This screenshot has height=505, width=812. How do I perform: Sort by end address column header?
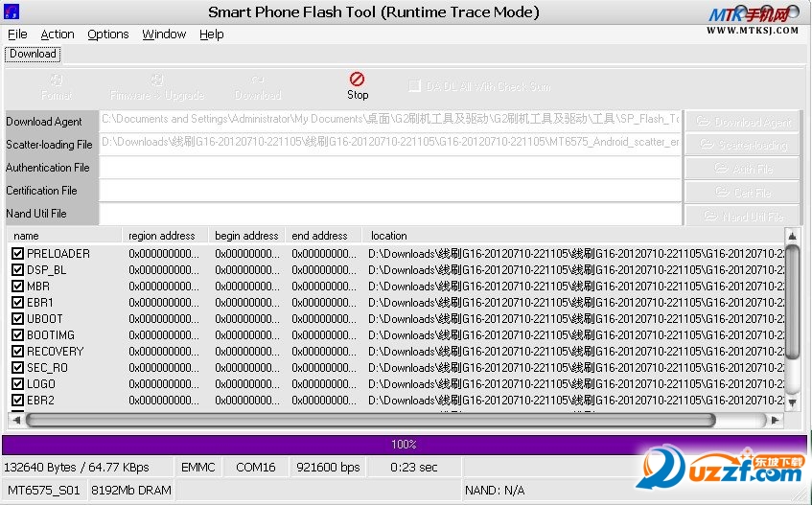[x=323, y=236]
